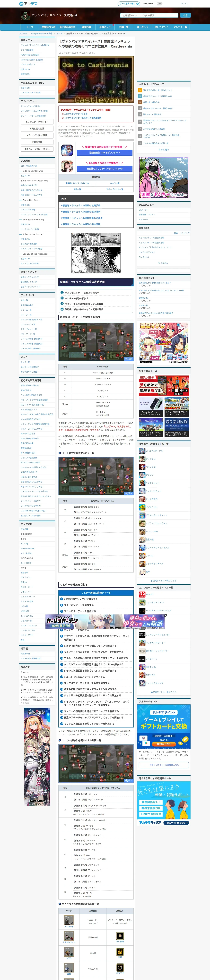Open the ワンコレ game icon
The width and height of the screenshot is (210, 980).
tap(142, 556)
